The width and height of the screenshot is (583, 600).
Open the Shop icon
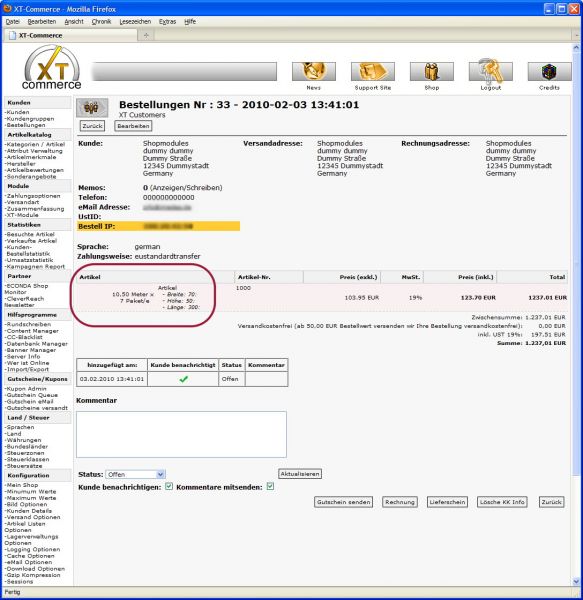click(432, 72)
